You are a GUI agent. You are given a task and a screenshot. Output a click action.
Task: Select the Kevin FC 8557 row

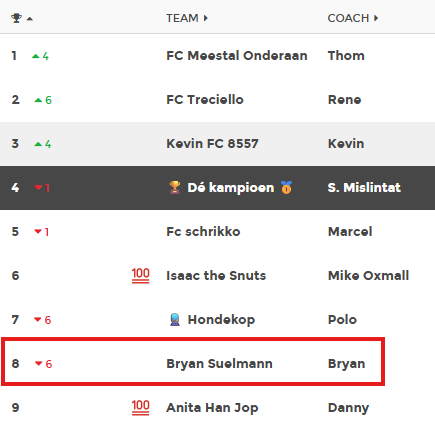217,144
